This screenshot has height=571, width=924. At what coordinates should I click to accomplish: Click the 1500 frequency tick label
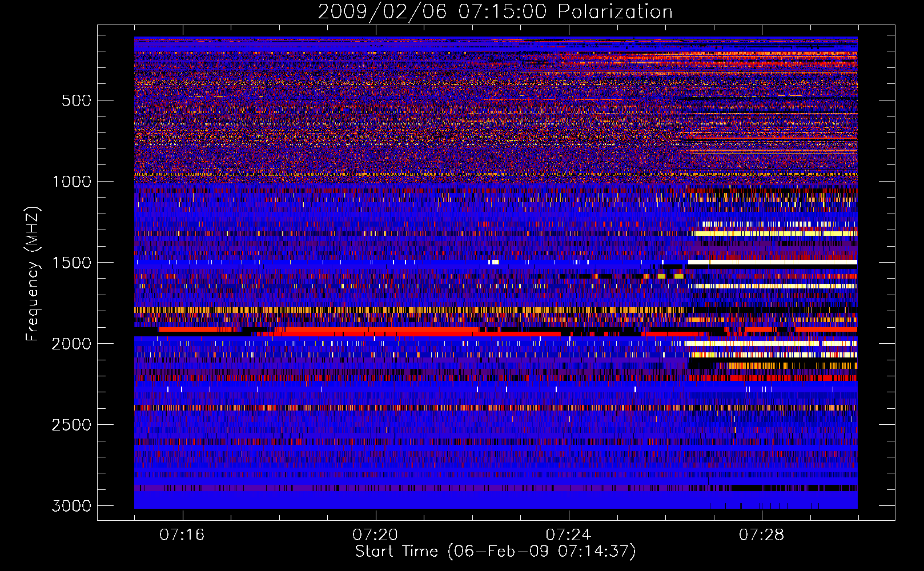72,263
